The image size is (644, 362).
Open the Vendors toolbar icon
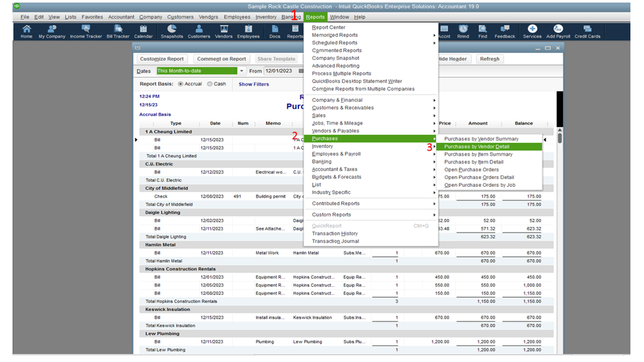224,32
